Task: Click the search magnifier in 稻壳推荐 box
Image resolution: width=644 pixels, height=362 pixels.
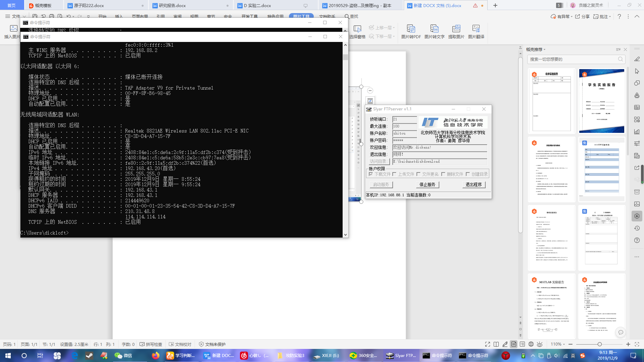Action: tap(621, 59)
